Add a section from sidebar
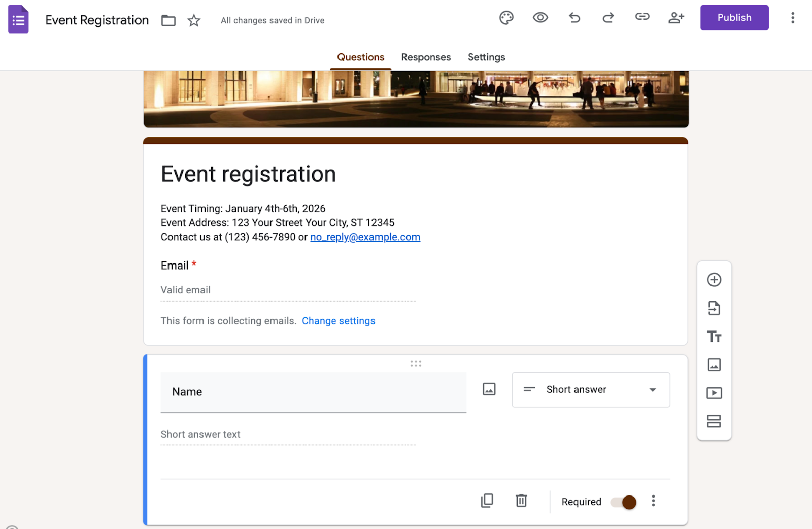812x529 pixels. click(x=714, y=421)
